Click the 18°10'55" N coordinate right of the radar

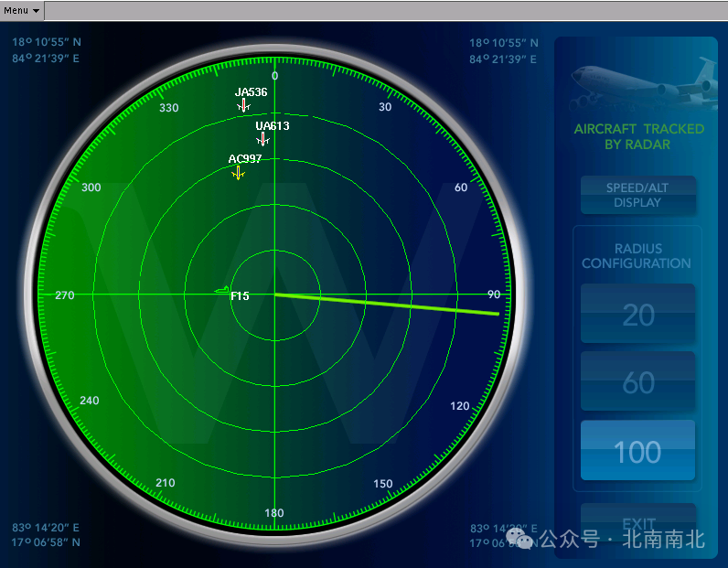(504, 43)
